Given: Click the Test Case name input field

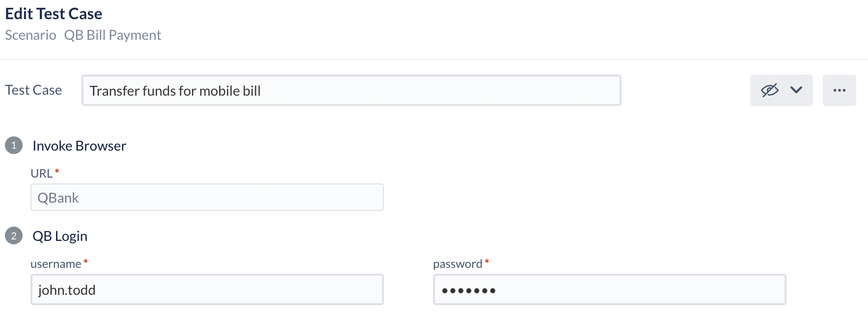Looking at the screenshot, I should [351, 90].
